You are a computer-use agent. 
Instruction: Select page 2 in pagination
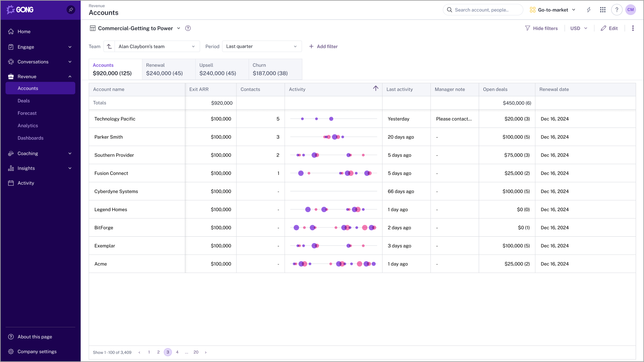(x=158, y=352)
